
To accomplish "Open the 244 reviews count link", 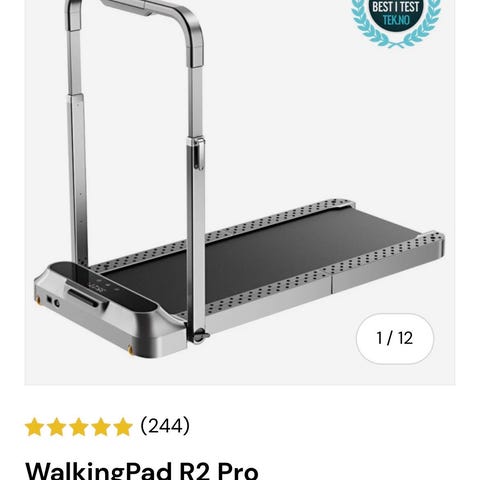I will 165,426.
